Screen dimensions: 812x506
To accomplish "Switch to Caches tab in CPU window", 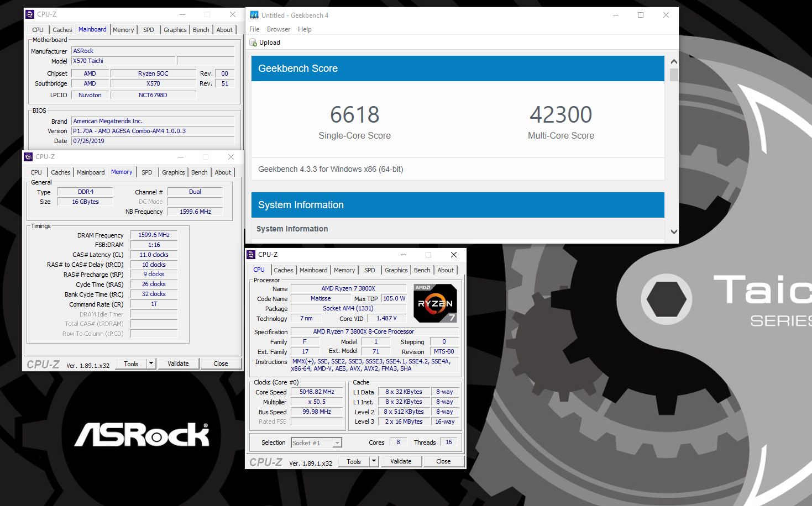I will coord(284,270).
